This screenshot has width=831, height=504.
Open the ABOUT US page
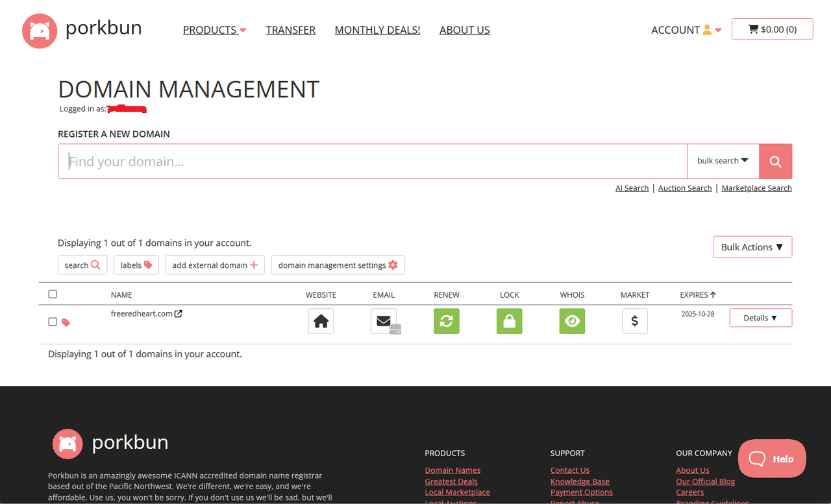(x=465, y=30)
